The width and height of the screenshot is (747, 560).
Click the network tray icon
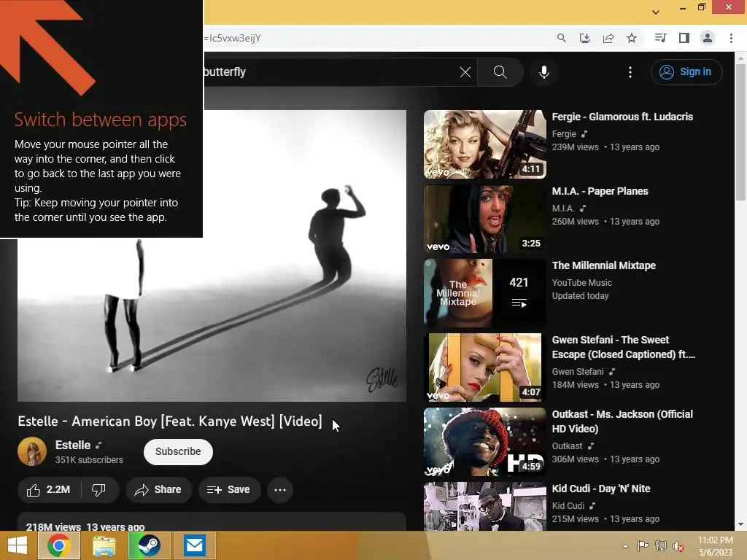click(661, 546)
